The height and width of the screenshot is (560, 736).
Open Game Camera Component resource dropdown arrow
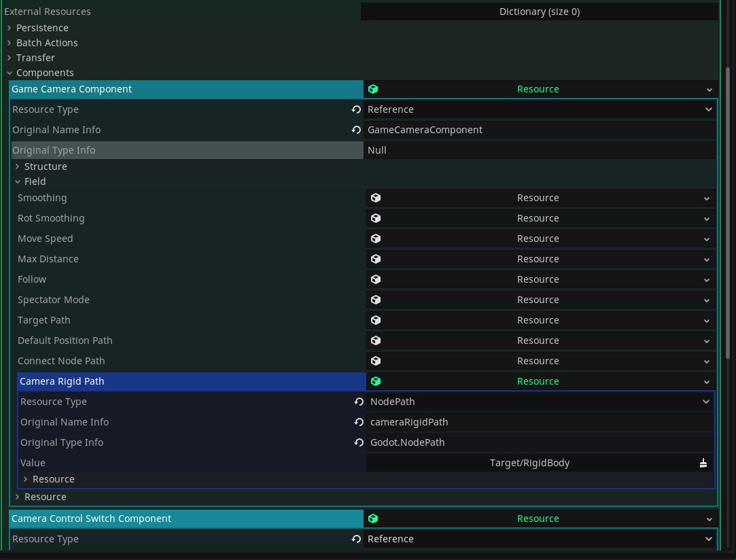[x=709, y=90]
